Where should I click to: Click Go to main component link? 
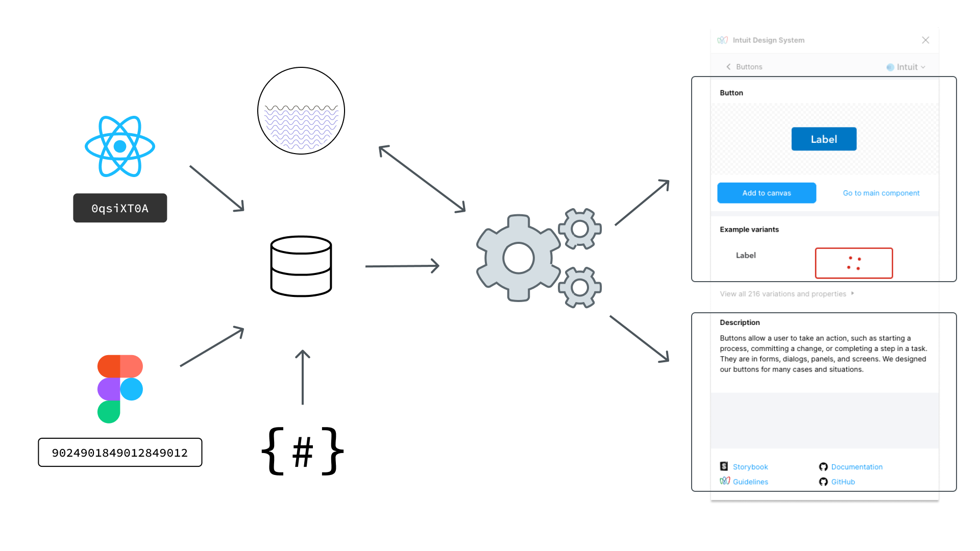[x=881, y=193]
